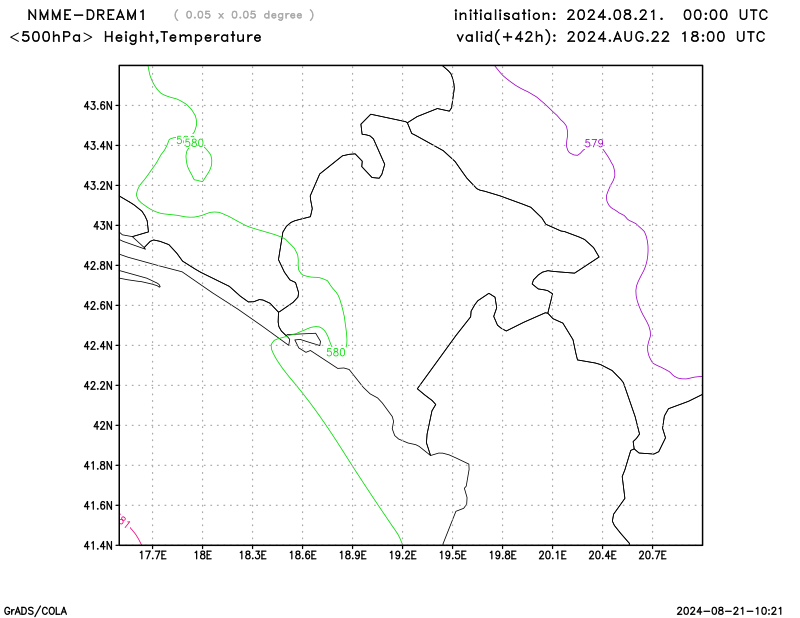Click the 42.8N latitude label
This screenshot has width=800, height=618.
coord(97,266)
